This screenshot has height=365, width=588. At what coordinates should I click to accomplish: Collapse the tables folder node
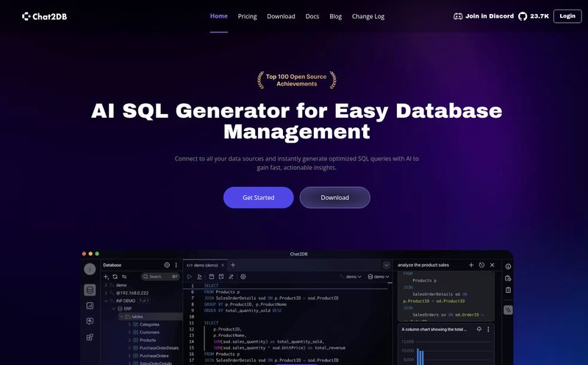click(121, 316)
